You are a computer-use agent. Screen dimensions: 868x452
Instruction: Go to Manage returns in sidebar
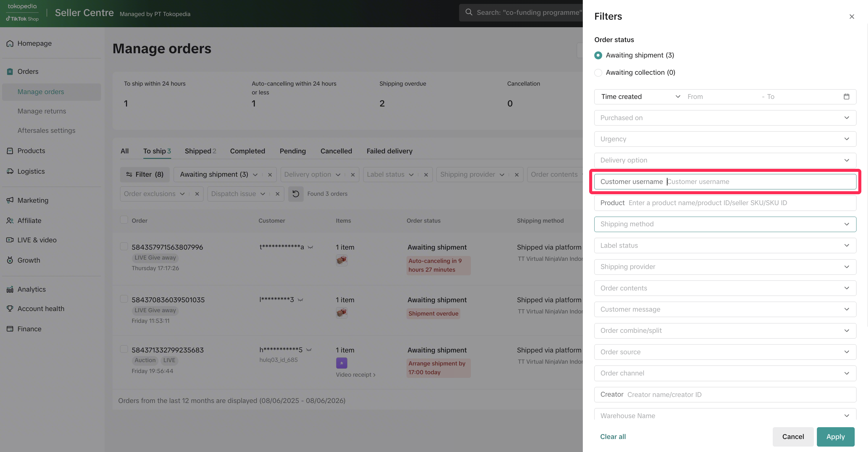42,111
